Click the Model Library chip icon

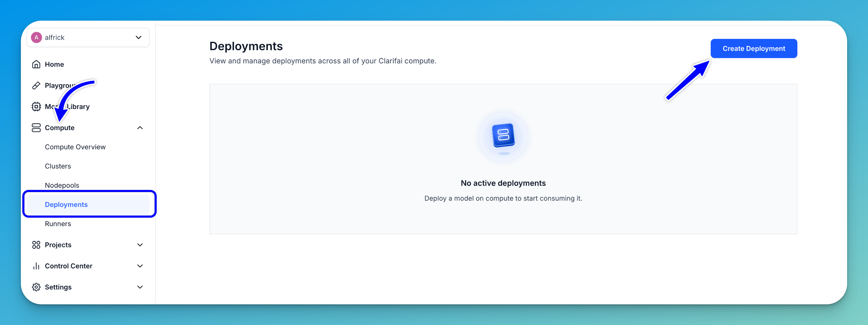point(36,106)
